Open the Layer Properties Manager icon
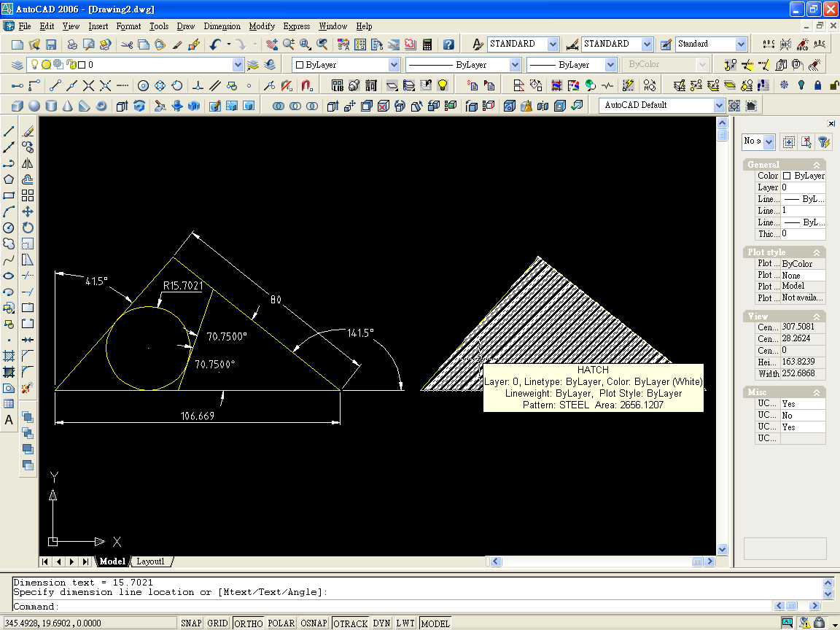Image resolution: width=840 pixels, height=630 pixels. (17, 65)
